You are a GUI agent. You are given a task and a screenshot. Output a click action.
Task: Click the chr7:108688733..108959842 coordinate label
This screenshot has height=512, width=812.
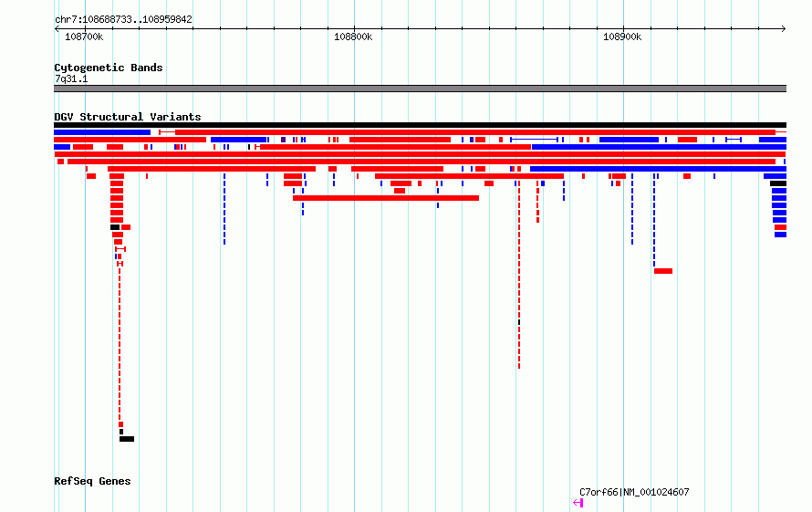tap(123, 19)
